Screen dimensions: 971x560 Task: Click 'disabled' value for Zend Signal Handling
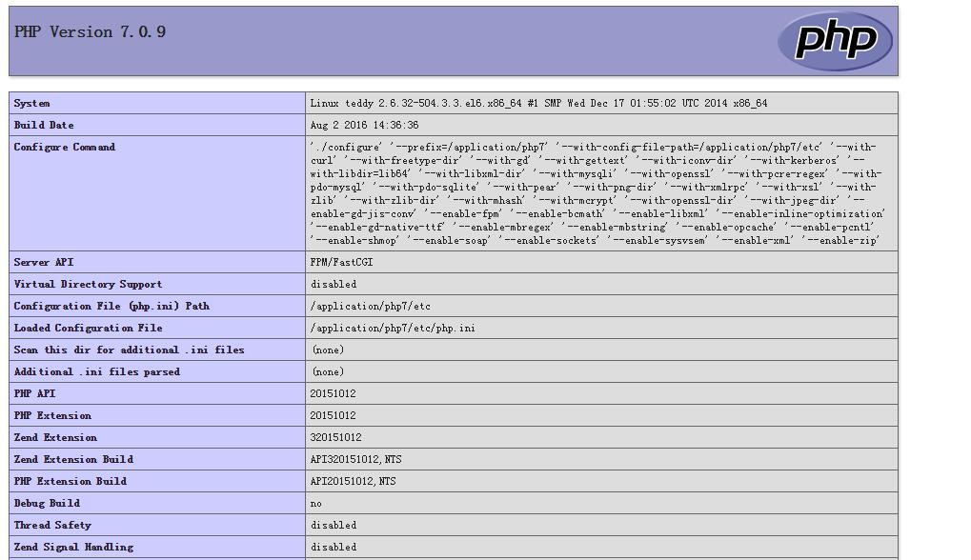[334, 547]
